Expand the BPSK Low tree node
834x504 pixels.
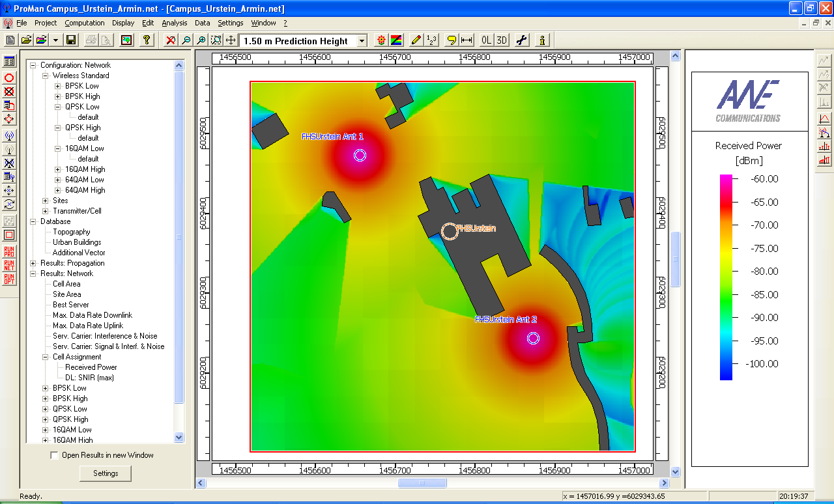57,86
